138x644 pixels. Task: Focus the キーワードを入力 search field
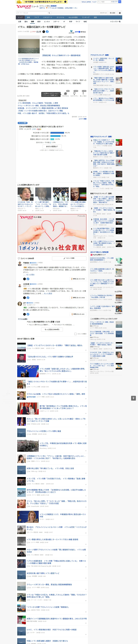[x=32, y=13]
